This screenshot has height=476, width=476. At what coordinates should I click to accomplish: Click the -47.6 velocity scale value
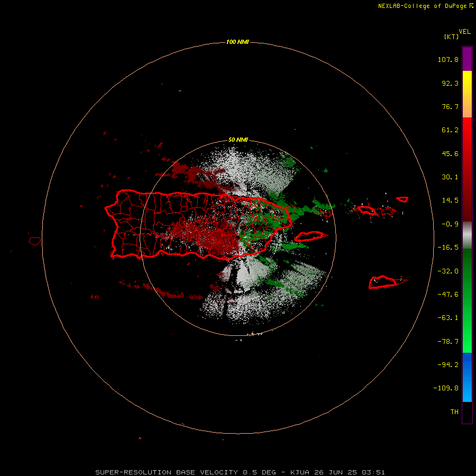point(448,295)
